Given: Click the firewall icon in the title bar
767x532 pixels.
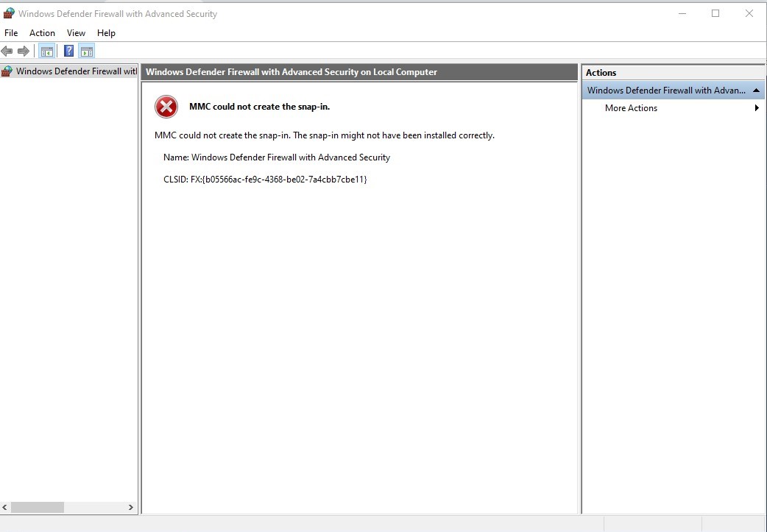Looking at the screenshot, I should (9, 13).
